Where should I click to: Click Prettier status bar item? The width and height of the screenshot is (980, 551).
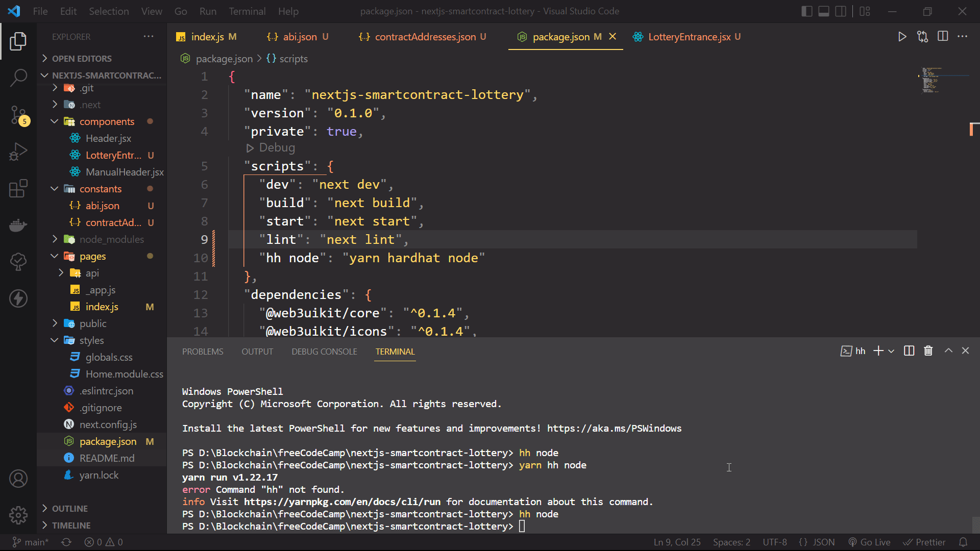pyautogui.click(x=924, y=542)
